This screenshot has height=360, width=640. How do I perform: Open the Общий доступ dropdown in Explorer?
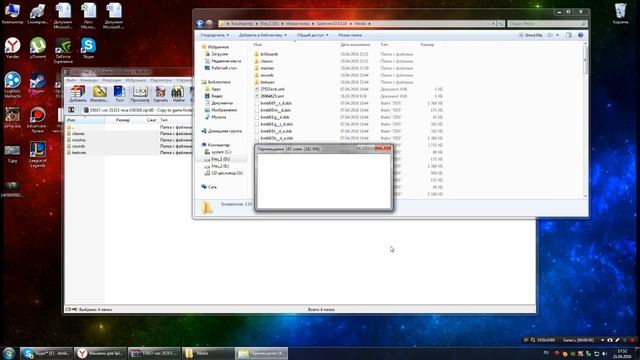click(x=312, y=35)
